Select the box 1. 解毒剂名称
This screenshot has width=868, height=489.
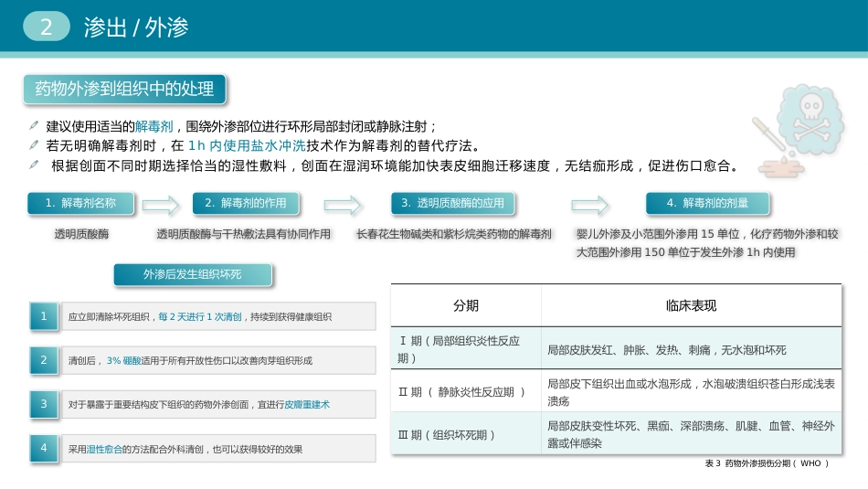(80, 203)
